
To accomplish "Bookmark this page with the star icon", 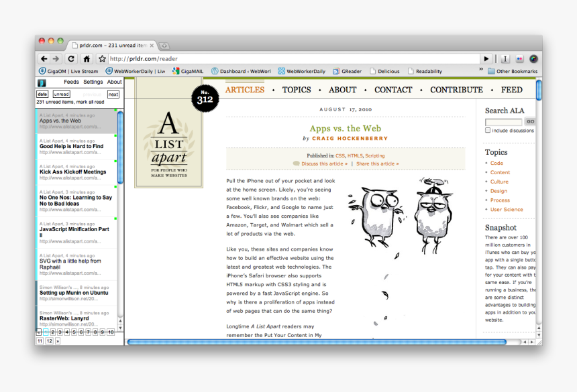I will (102, 59).
